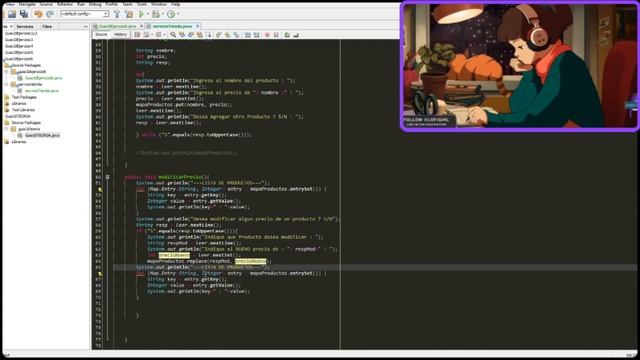The height and width of the screenshot is (360, 640).
Task: Toggle Rectangular Selection mode
Action: (208, 35)
